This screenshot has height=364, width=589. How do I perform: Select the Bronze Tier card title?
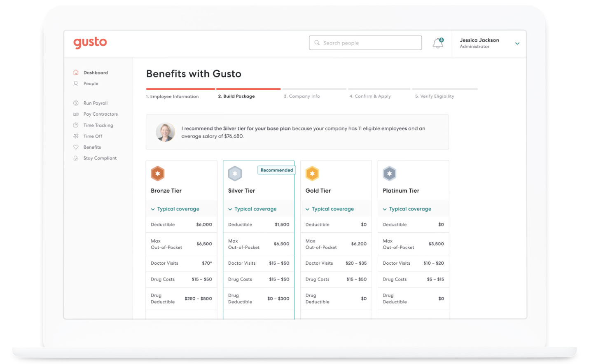coord(166,191)
